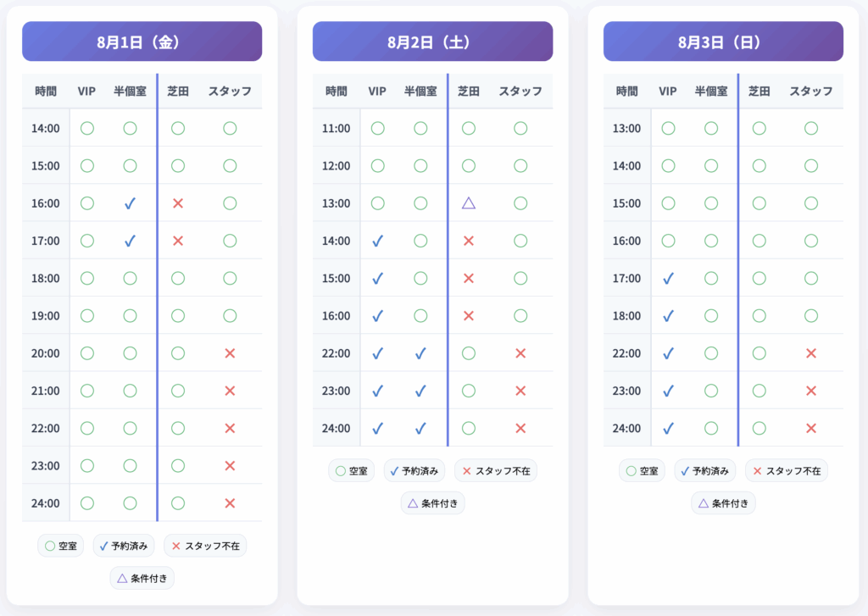The image size is (868, 616).
Task: Click the 予約済み legend chip under 8月2日
Action: point(414,471)
